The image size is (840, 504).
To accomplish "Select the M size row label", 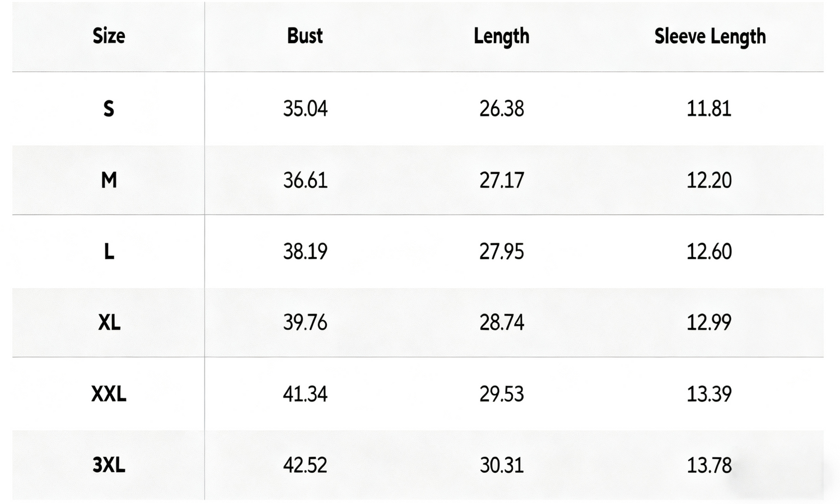I will point(109,180).
